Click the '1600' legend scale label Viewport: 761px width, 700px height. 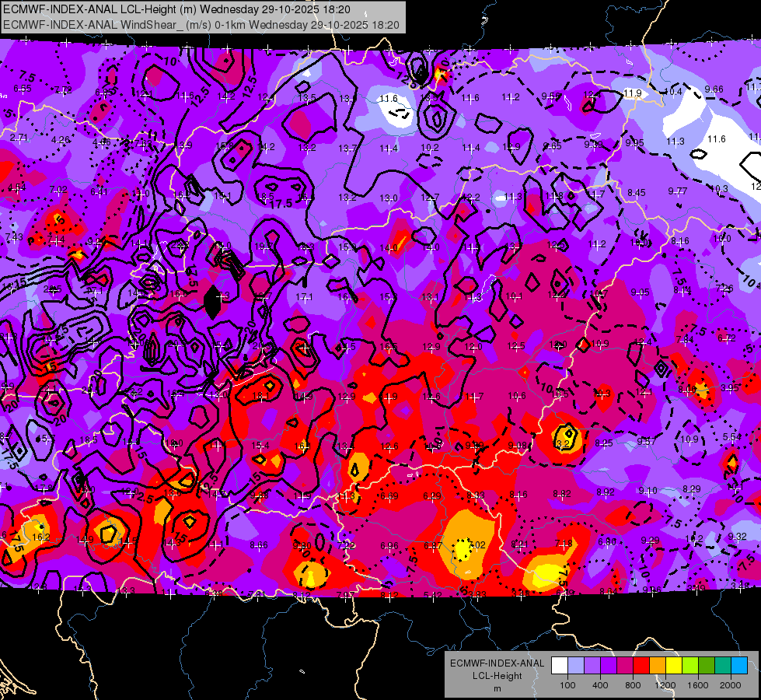[x=698, y=685]
